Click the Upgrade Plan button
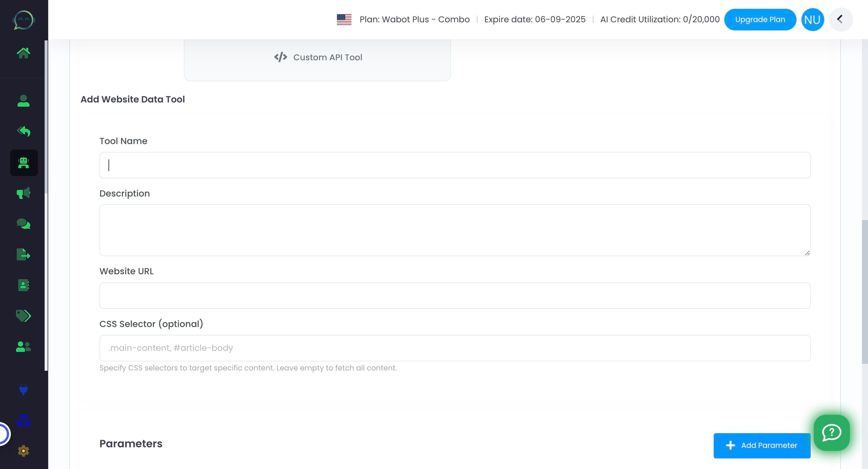 click(x=760, y=20)
